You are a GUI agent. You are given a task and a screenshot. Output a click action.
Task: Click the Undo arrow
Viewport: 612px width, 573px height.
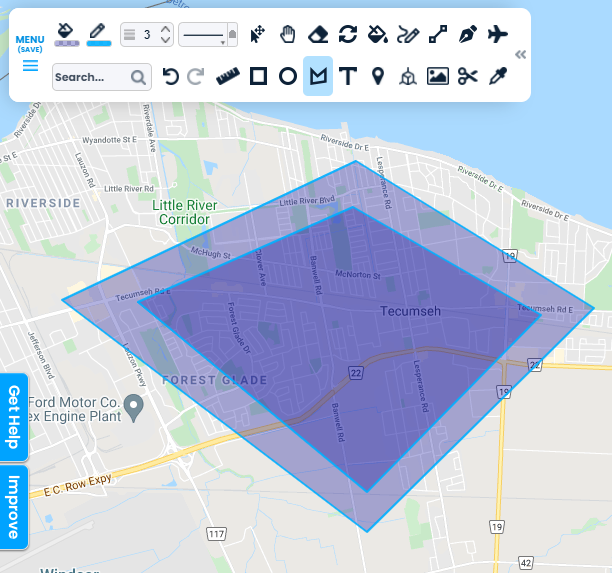[x=170, y=76]
